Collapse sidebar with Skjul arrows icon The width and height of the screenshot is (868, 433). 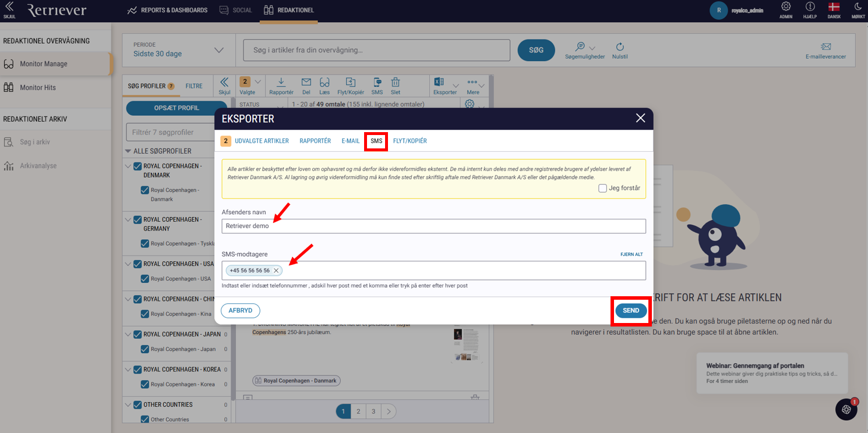pos(9,7)
